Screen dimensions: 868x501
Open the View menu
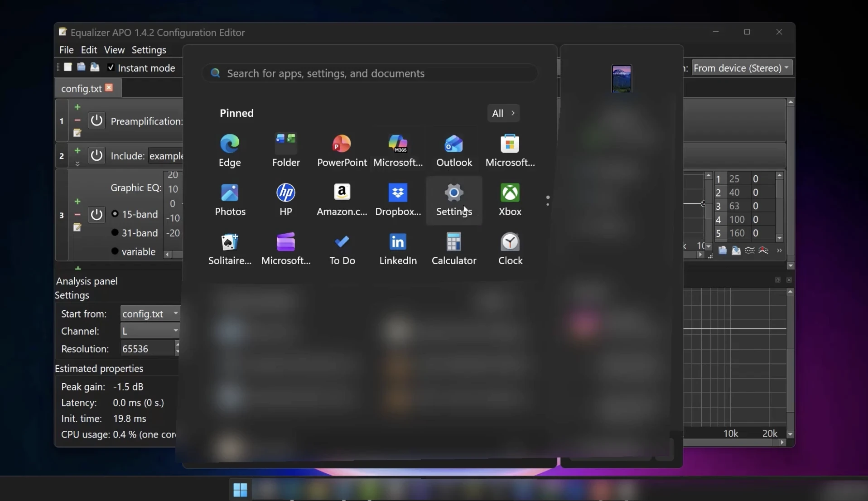coord(114,50)
